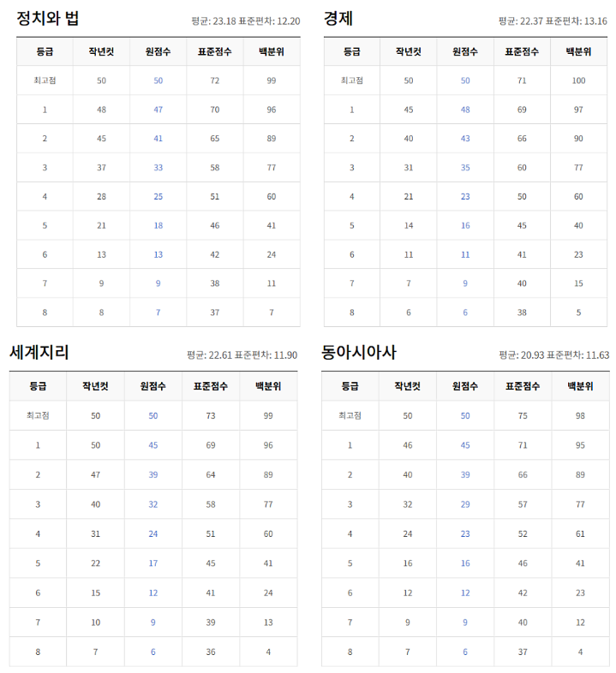The image size is (616, 673).
Task: Select the 원점수 header in 정치와 법 table
Action: 158,51
